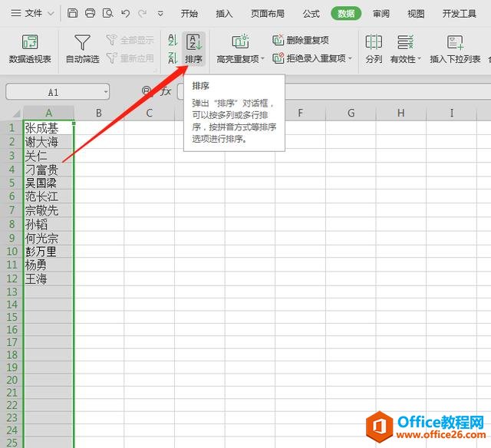Image resolution: width=491 pixels, height=448 pixels.
Task: Select cell containing 杨勇
Action: tap(49, 265)
